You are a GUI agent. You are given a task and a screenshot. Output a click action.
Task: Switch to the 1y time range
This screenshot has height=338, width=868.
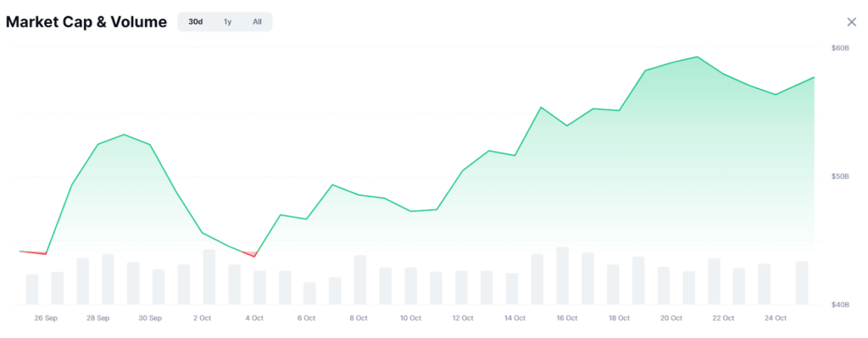pyautogui.click(x=227, y=22)
